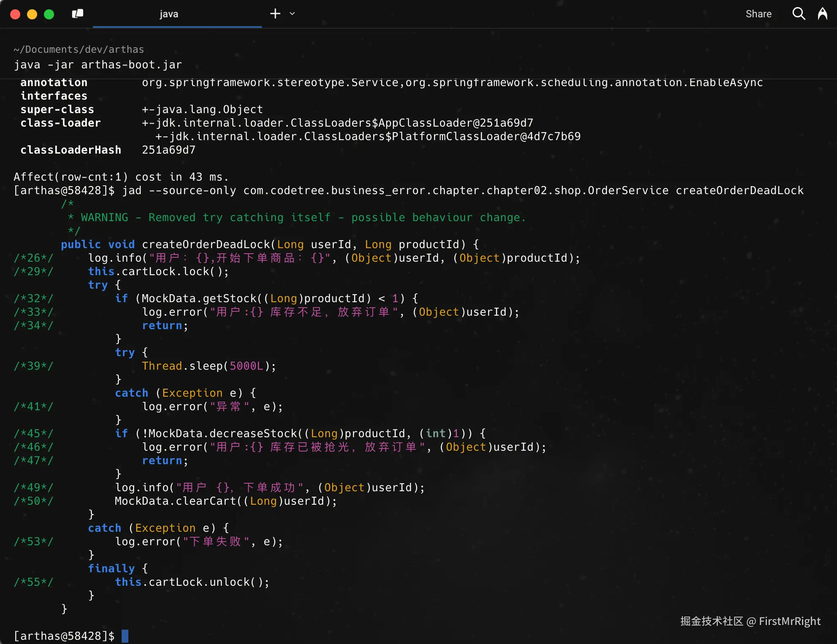837x644 pixels.
Task: Select the java -jar arthas-boot.jar command header
Action: [x=98, y=65]
